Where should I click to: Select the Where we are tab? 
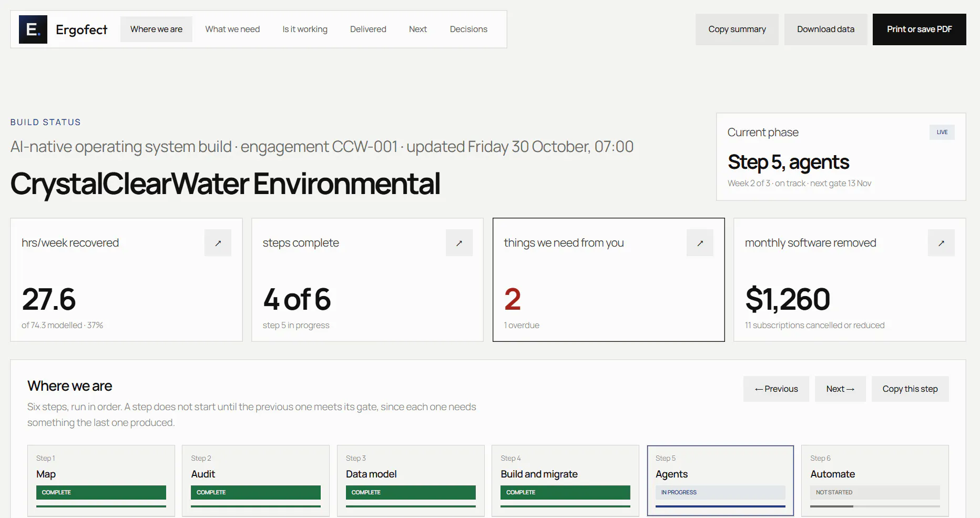coord(156,29)
